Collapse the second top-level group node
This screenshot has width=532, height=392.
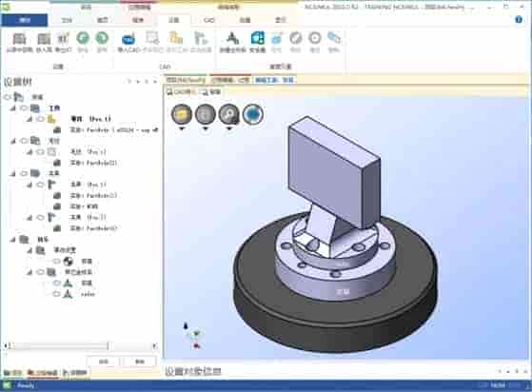point(13,141)
